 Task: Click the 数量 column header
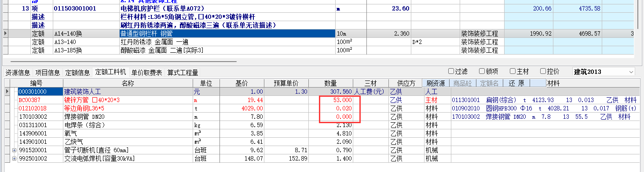pyautogui.click(x=331, y=83)
